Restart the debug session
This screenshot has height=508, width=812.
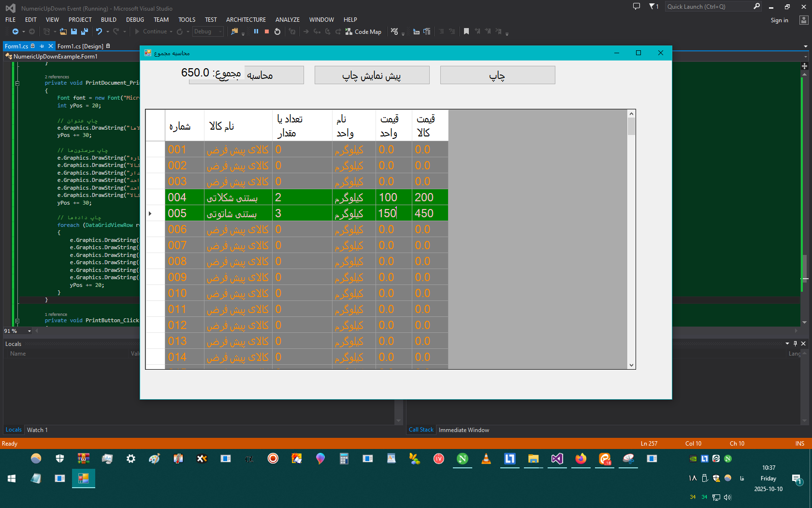[x=277, y=31]
